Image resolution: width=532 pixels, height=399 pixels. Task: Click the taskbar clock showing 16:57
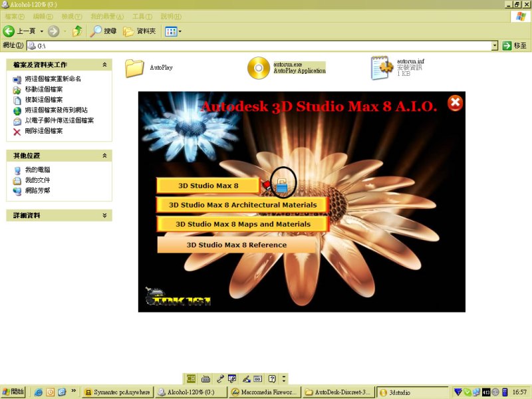[x=519, y=392]
